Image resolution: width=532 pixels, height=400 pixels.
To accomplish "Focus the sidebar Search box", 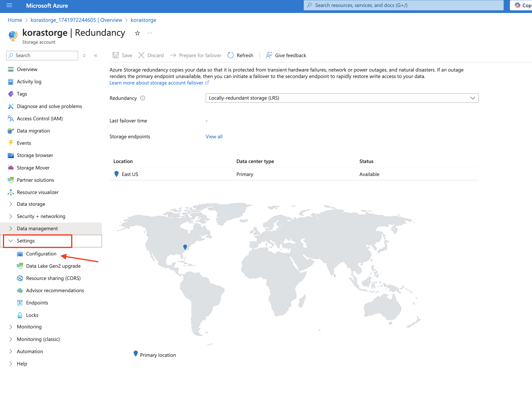I will (x=42, y=55).
